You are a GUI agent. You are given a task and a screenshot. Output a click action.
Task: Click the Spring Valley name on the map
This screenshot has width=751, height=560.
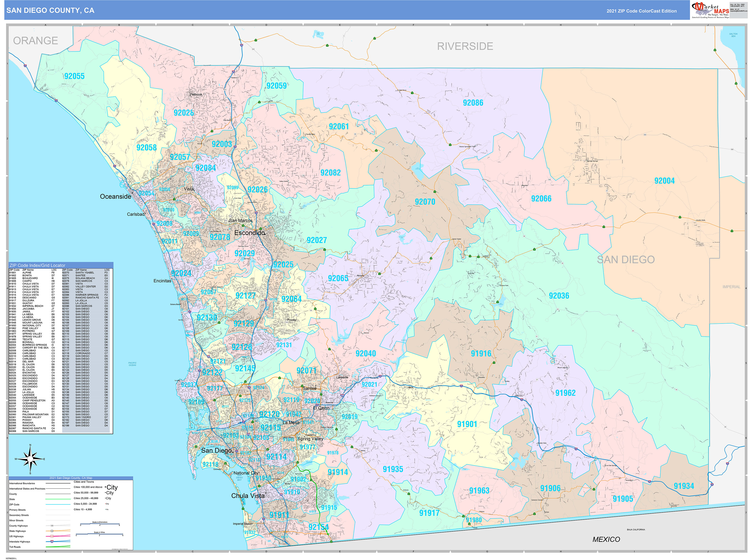[x=310, y=439]
